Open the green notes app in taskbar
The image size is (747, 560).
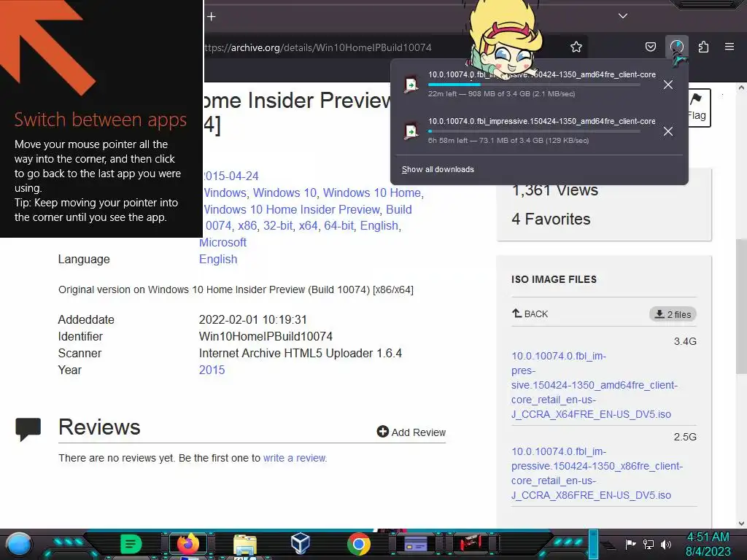(x=131, y=544)
